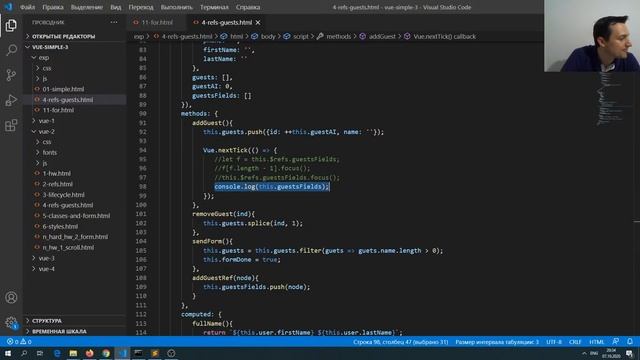Expand the СТРУКТУРА panel
640x360 pixels.
[47, 321]
